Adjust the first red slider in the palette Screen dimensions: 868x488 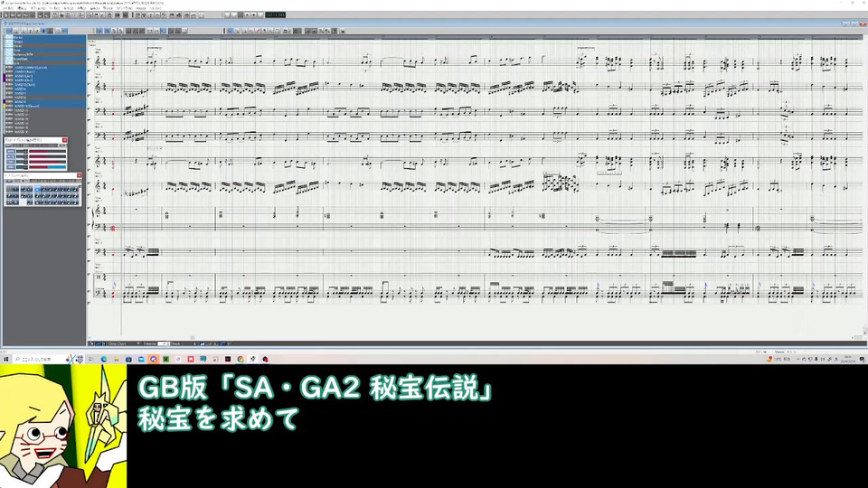pos(48,151)
